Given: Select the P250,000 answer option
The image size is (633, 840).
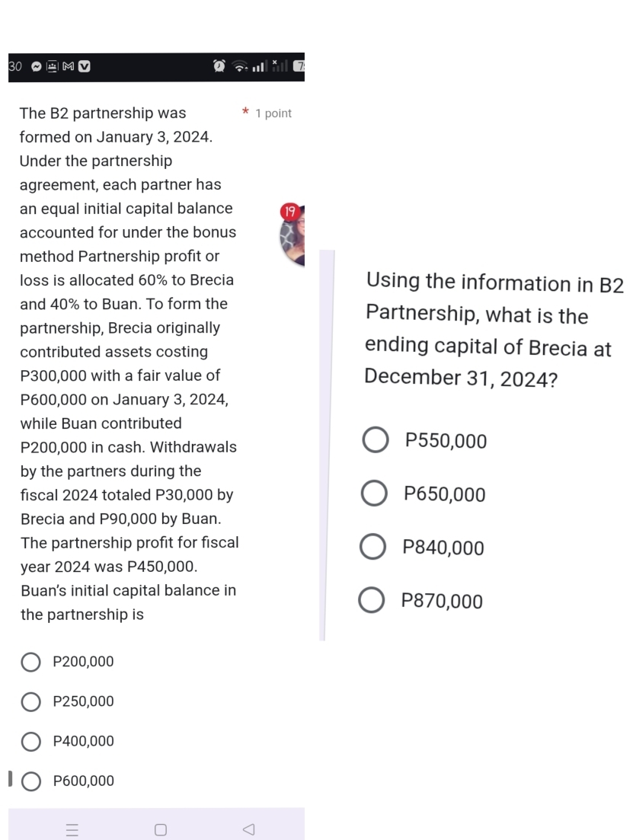Looking at the screenshot, I should click(31, 701).
